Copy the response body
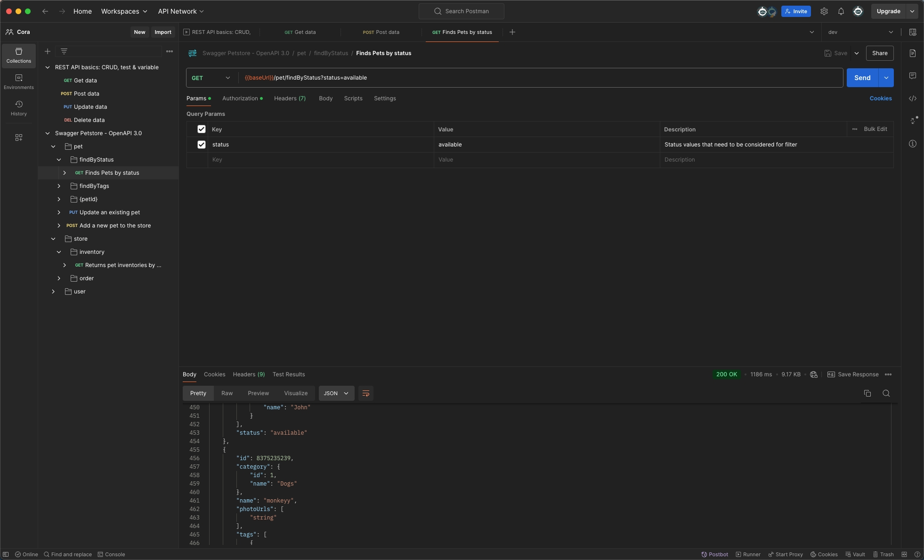The height and width of the screenshot is (560, 924). coord(867,393)
